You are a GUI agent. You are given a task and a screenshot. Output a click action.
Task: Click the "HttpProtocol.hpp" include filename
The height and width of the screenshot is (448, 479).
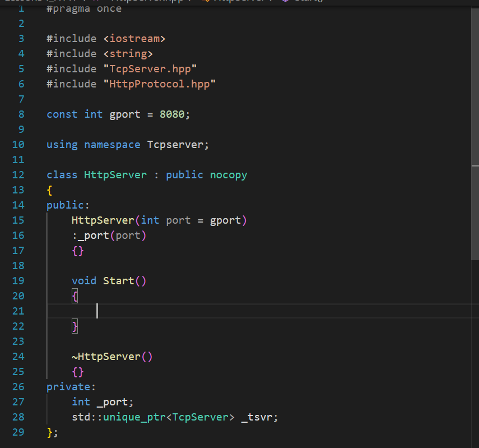click(x=159, y=84)
